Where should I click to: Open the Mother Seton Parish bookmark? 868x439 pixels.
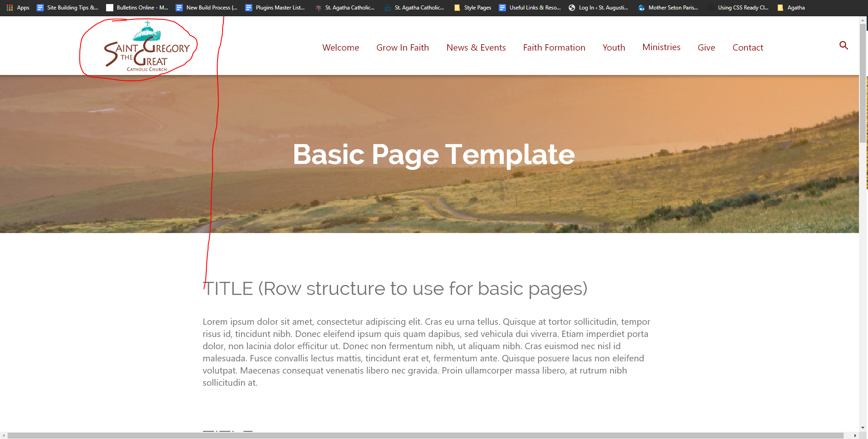668,8
